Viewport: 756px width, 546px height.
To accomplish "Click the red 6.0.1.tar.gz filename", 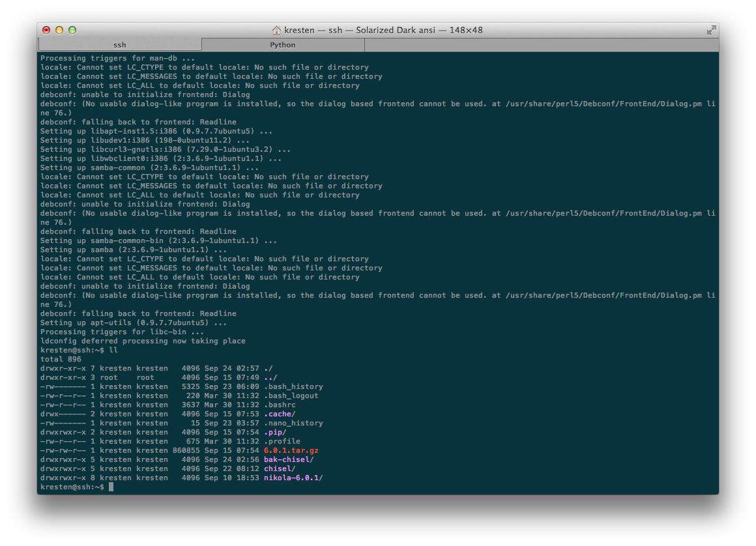I will tap(291, 450).
